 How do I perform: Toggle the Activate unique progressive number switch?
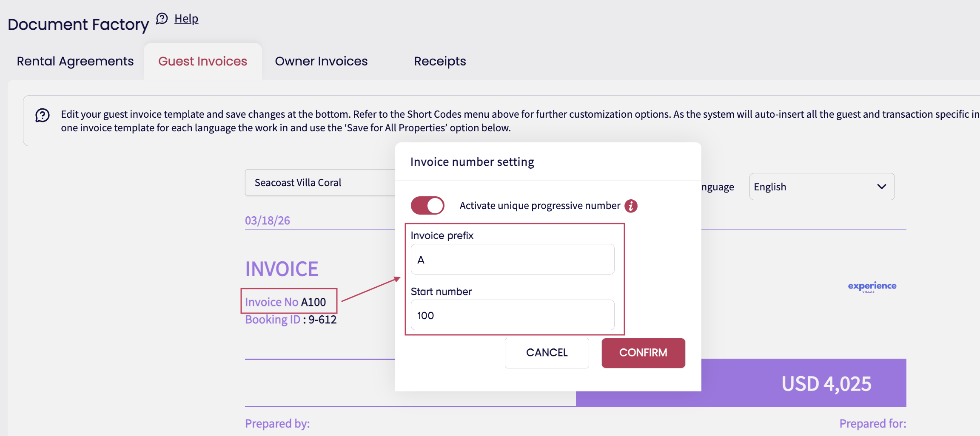click(427, 206)
